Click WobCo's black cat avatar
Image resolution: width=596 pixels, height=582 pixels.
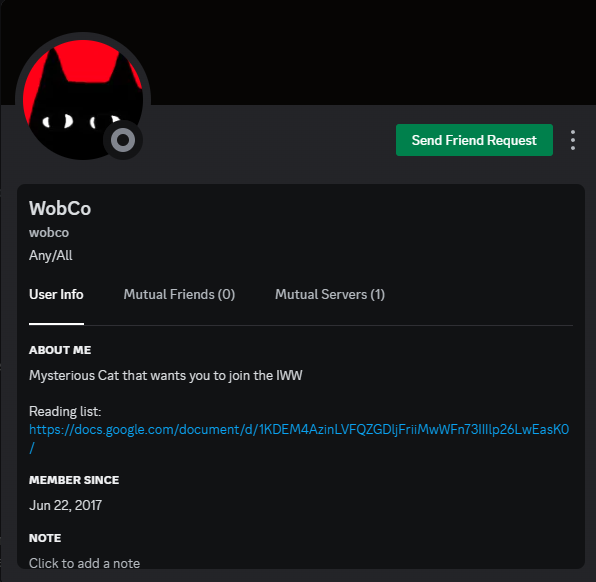(83, 100)
